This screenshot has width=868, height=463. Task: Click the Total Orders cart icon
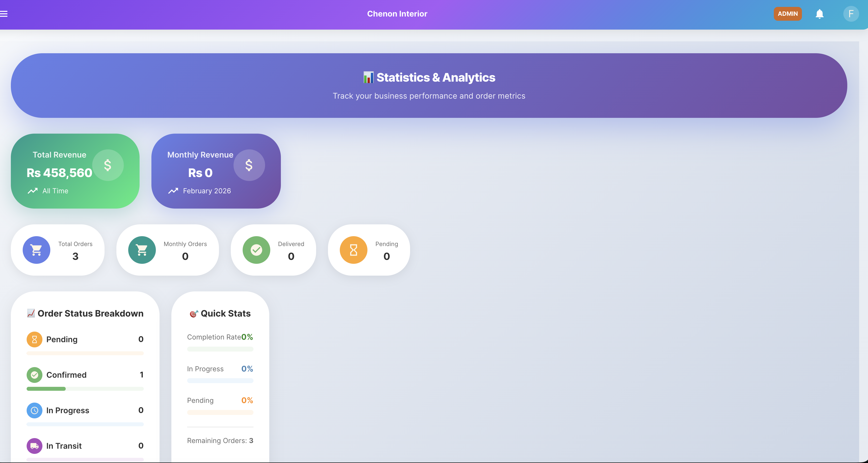click(x=36, y=250)
